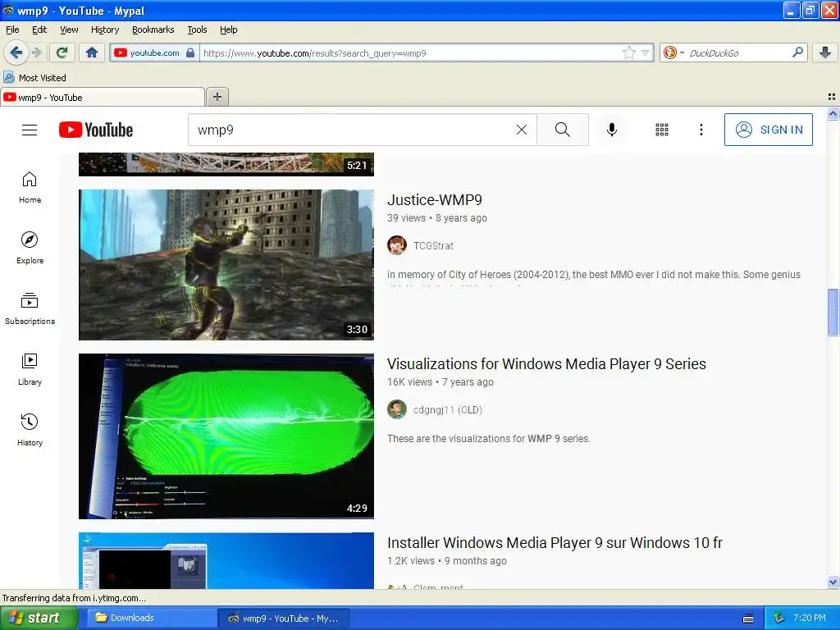Select the wmp9 - YouTube tab
840x630 pixels.
point(103,97)
